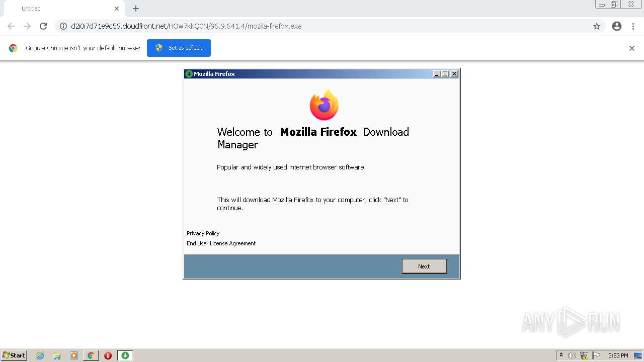
Task: Switch to Google Chrome in taskbar
Action: pyautogui.click(x=91, y=355)
